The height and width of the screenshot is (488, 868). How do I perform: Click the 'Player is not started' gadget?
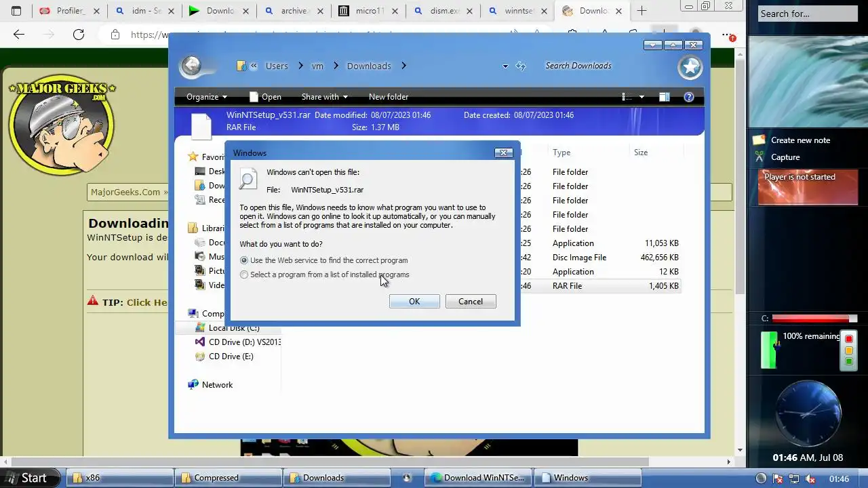click(x=807, y=186)
